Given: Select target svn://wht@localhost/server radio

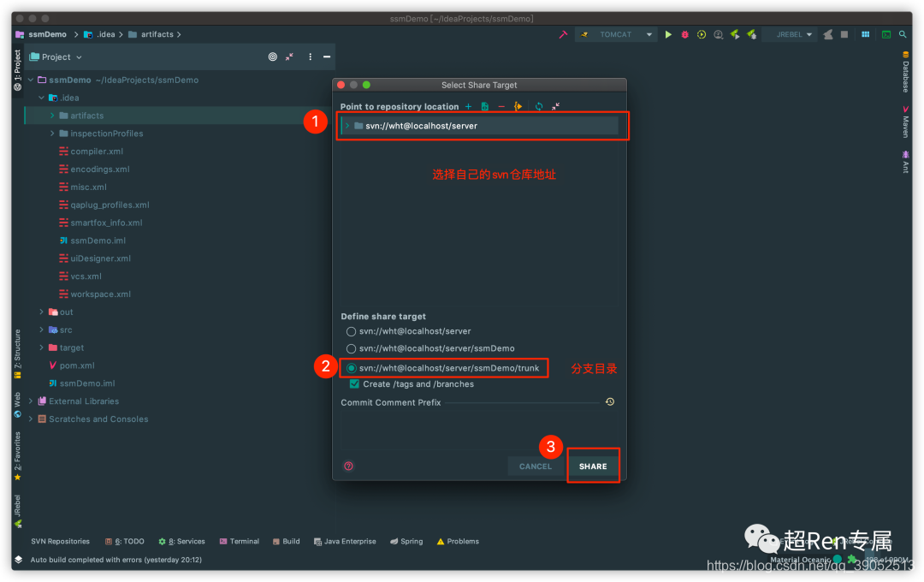Looking at the screenshot, I should tap(352, 332).
